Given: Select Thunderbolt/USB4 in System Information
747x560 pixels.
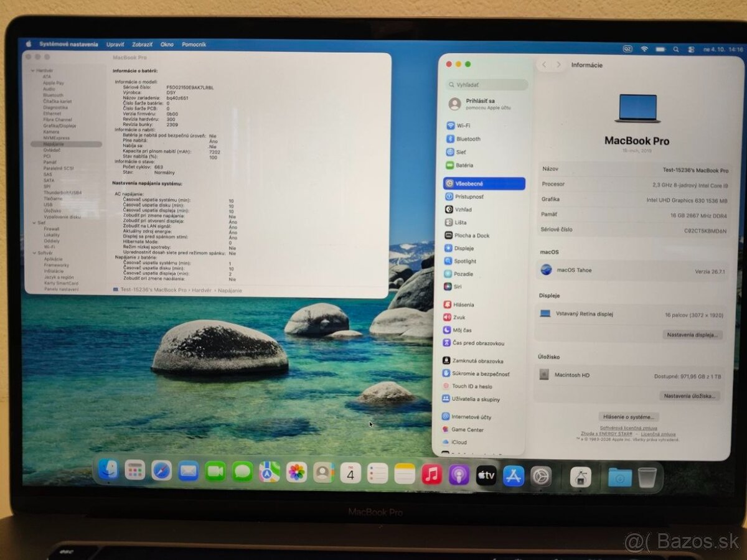Looking at the screenshot, I should pos(62,192).
